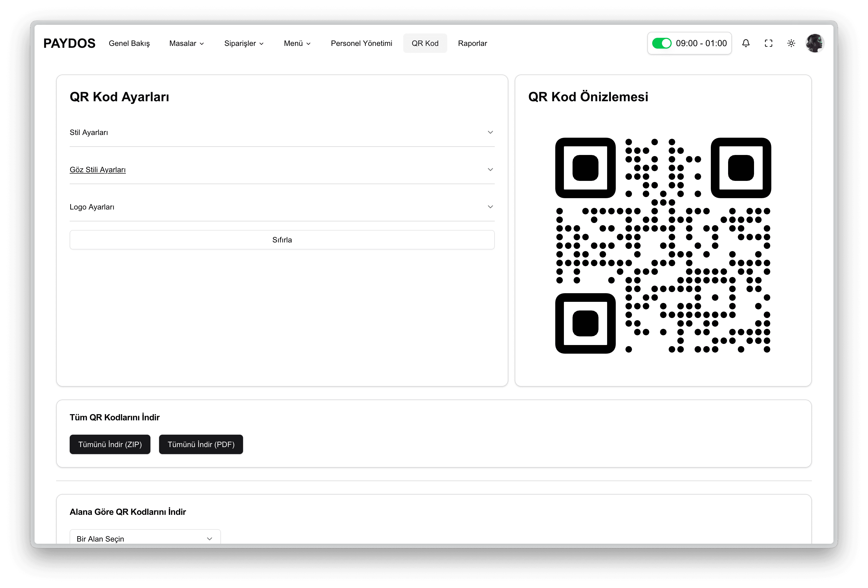
Task: Go to Genel Bakış
Action: 129,43
